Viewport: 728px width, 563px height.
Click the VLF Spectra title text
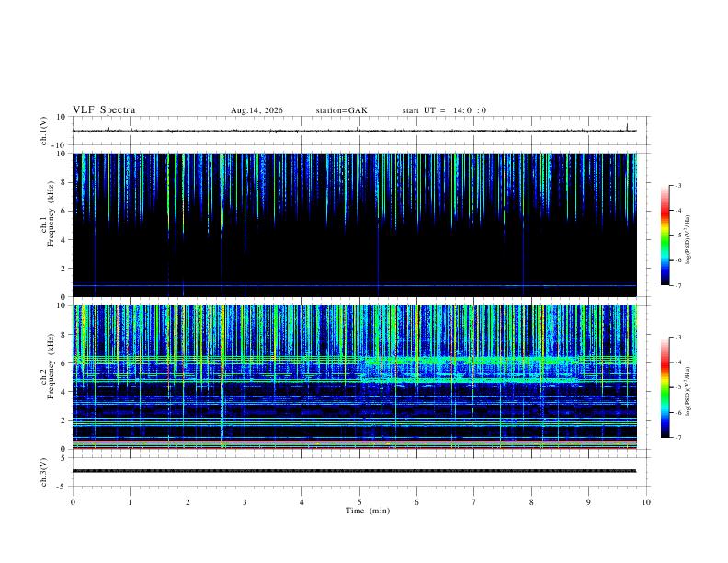104,110
